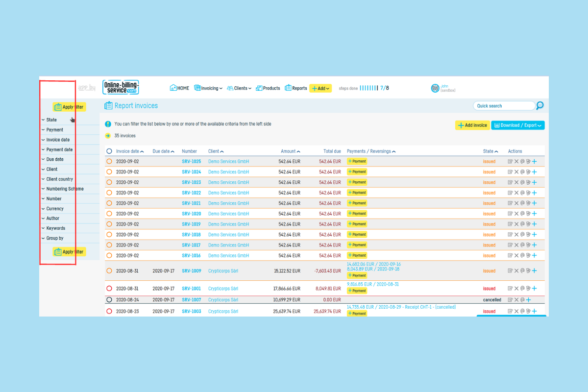Open invoice number SRV-1022 link
This screenshot has height=392, width=588.
coord(191,193)
